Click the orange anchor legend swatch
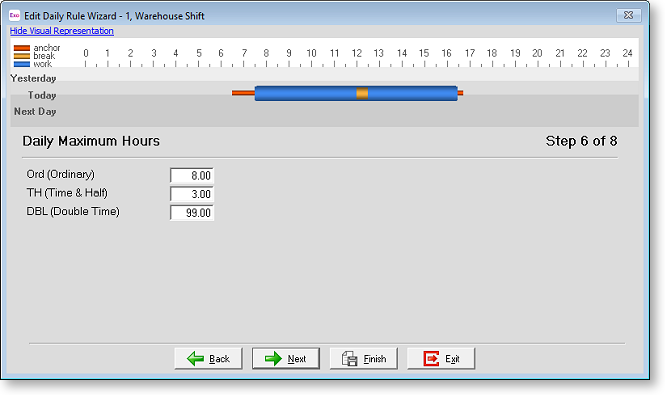Screen dimensions: 665x395 click(x=22, y=48)
